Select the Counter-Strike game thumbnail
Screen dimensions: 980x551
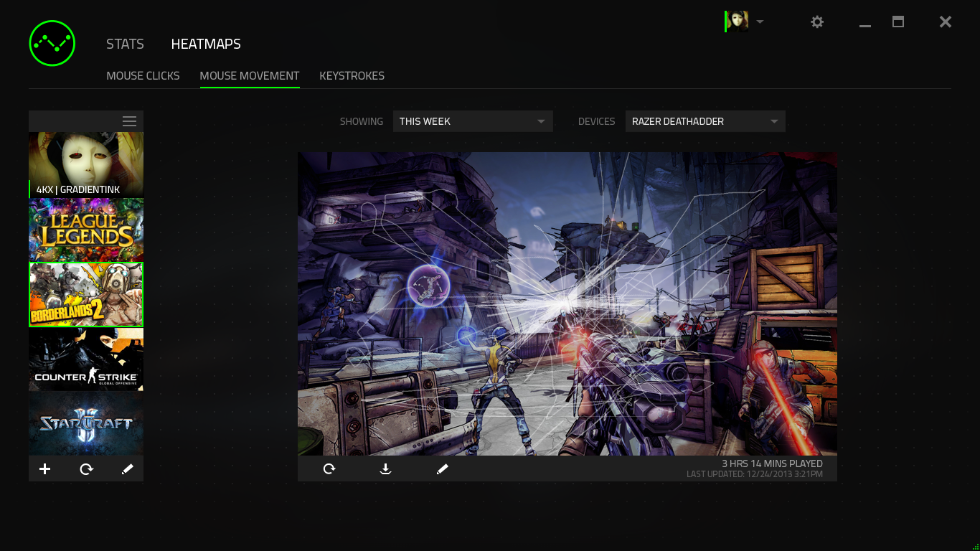pos(86,359)
